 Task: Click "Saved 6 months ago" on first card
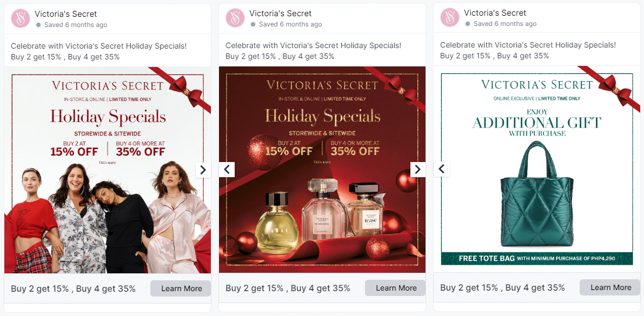tap(76, 25)
